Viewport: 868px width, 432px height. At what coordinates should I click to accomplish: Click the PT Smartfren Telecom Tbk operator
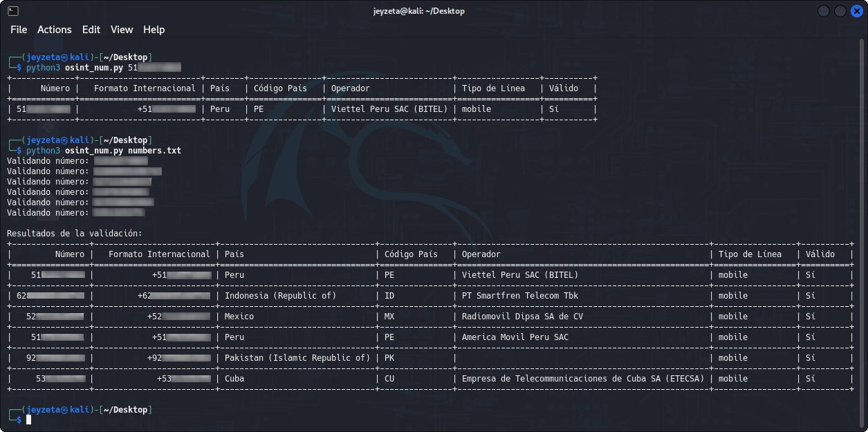[x=519, y=296]
